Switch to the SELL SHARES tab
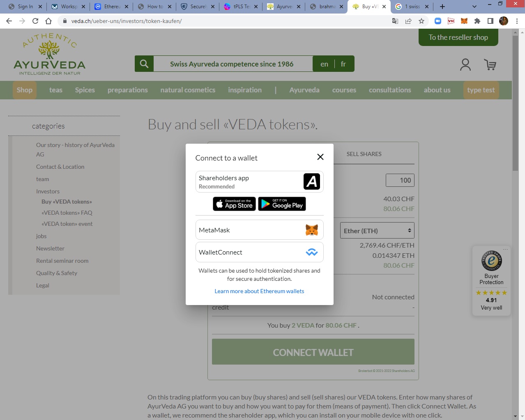The width and height of the screenshot is (525, 420). pos(364,154)
